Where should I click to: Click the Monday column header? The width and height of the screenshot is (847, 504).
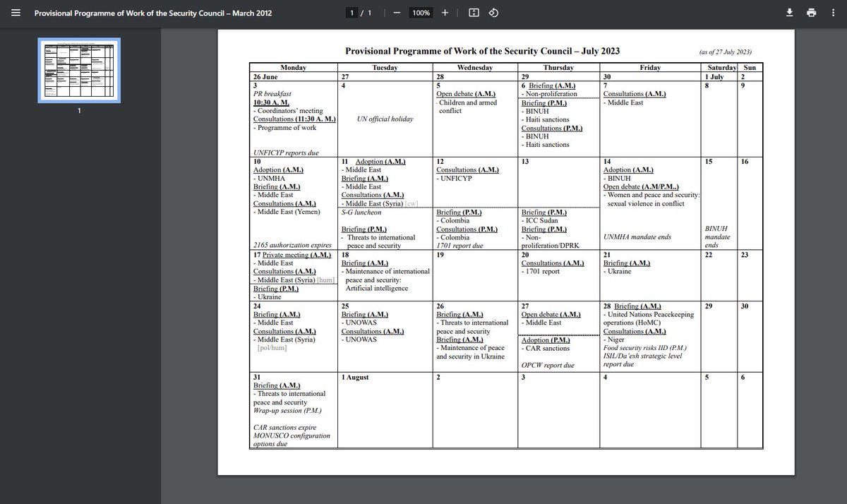pyautogui.click(x=293, y=68)
